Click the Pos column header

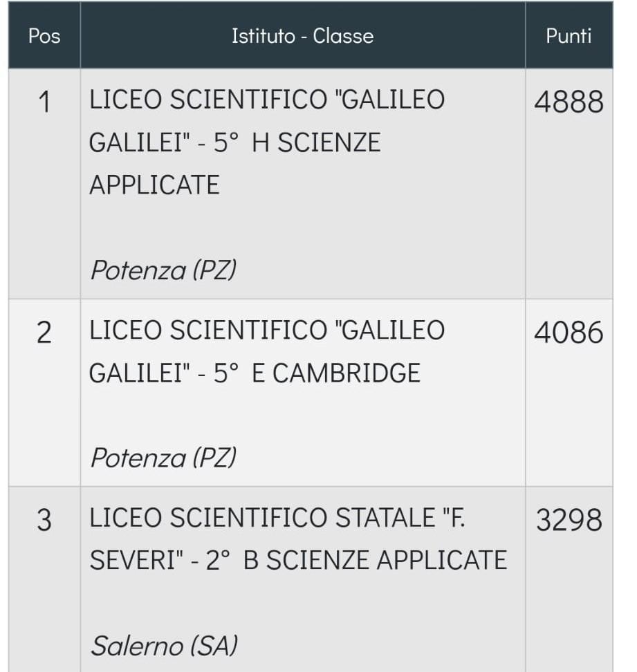pyautogui.click(x=44, y=35)
